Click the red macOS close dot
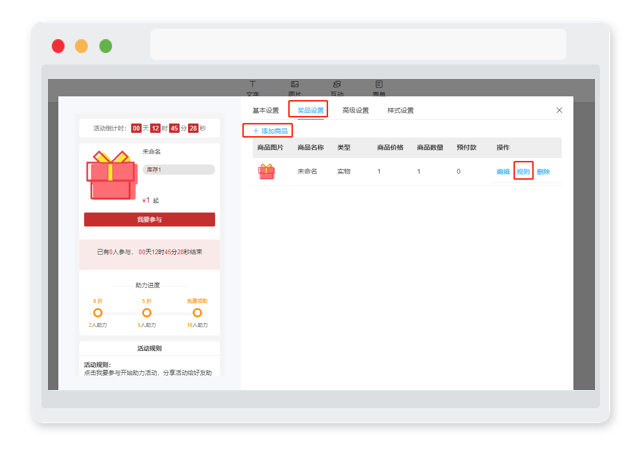Image resolution: width=640 pixels, height=450 pixels. (58, 46)
